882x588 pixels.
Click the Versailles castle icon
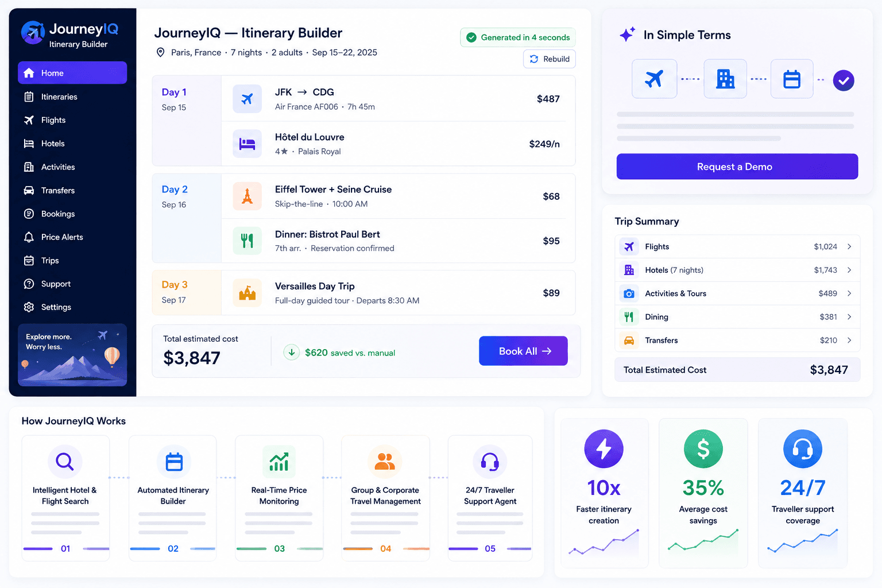click(x=247, y=293)
